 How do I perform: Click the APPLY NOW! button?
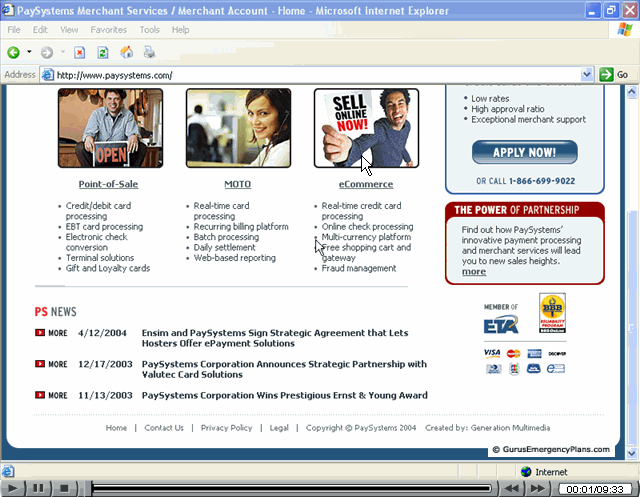(524, 152)
